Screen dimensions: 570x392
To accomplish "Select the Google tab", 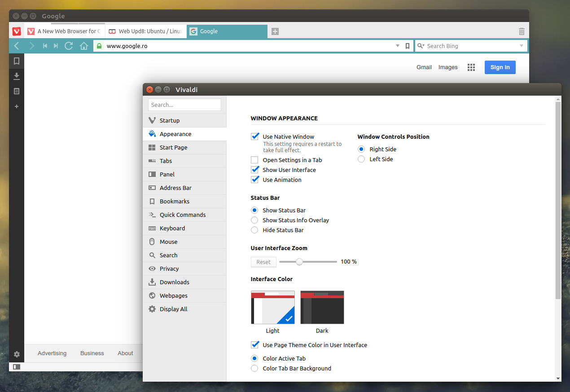I will point(227,31).
